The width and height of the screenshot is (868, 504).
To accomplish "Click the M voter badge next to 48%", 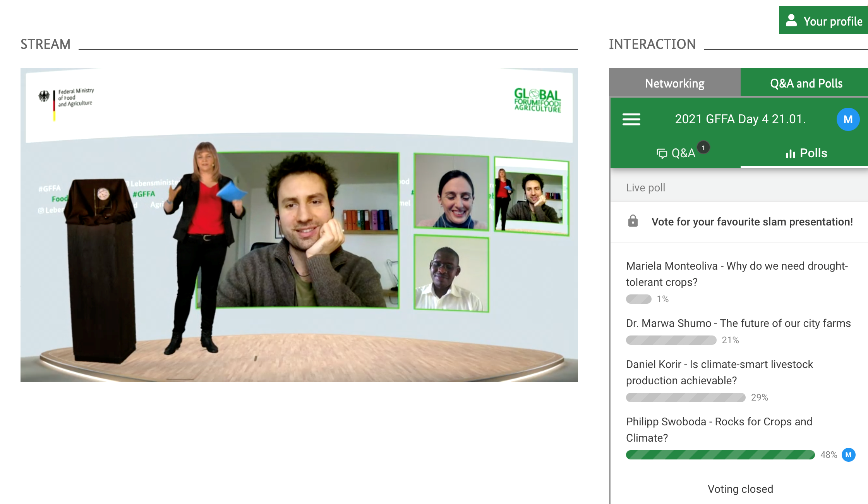I will click(848, 455).
